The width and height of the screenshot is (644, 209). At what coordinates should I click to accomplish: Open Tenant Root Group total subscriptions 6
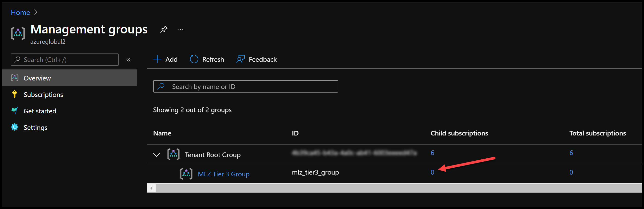pos(571,153)
